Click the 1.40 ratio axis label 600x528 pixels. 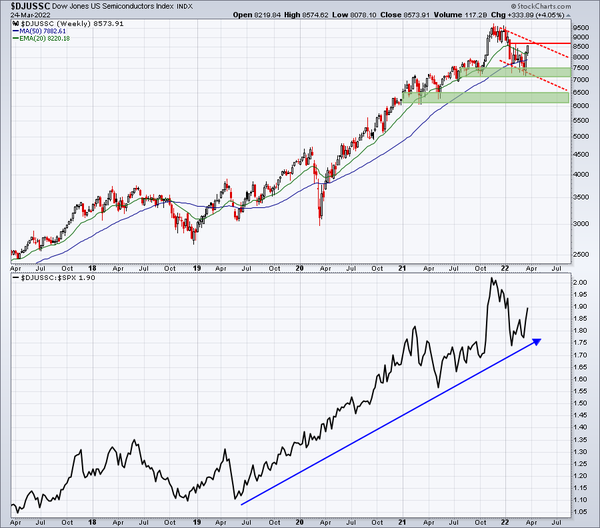(580, 427)
